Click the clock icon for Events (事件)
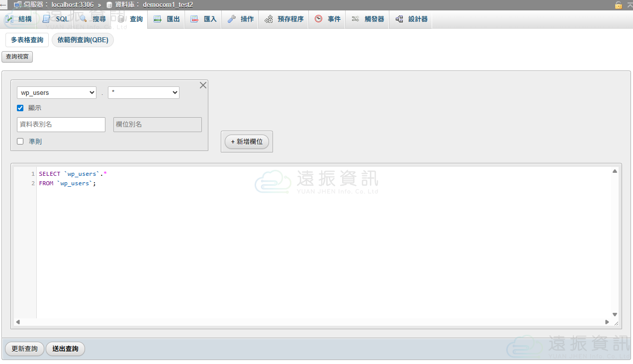 (x=318, y=19)
